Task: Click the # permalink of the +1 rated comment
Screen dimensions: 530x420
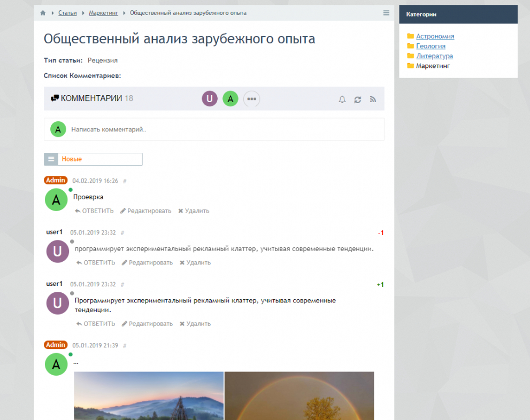Action: [x=122, y=285]
